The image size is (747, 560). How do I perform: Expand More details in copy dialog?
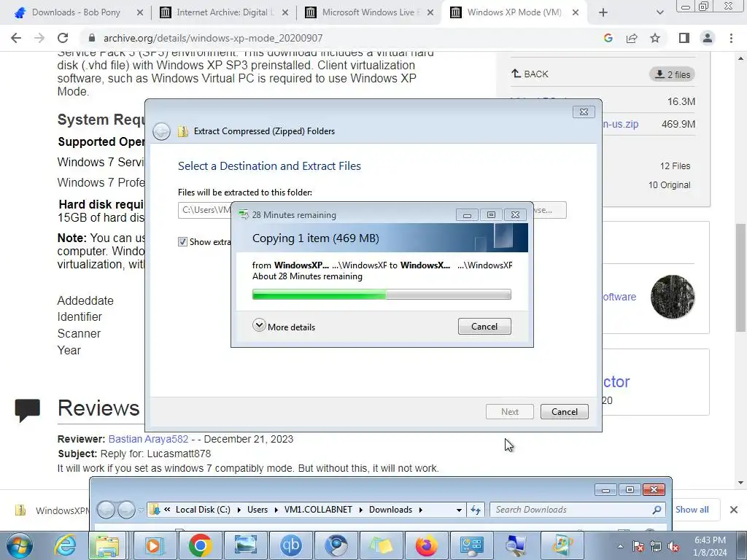coord(284,327)
